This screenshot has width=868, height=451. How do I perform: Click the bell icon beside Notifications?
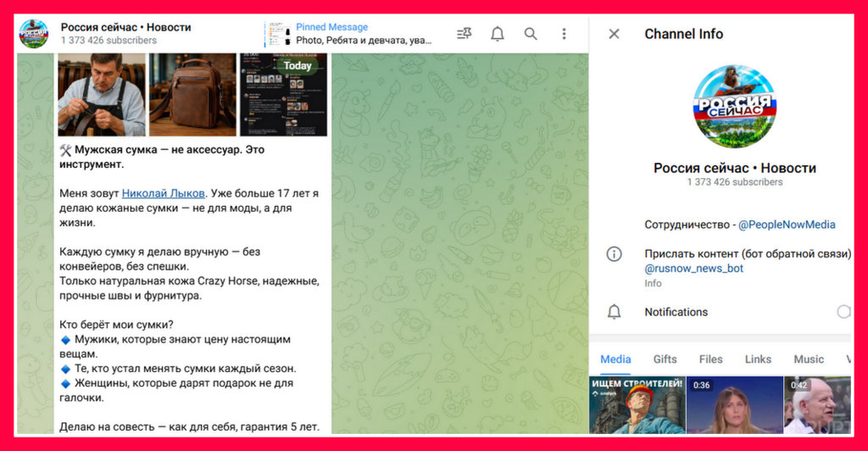pyautogui.click(x=615, y=312)
